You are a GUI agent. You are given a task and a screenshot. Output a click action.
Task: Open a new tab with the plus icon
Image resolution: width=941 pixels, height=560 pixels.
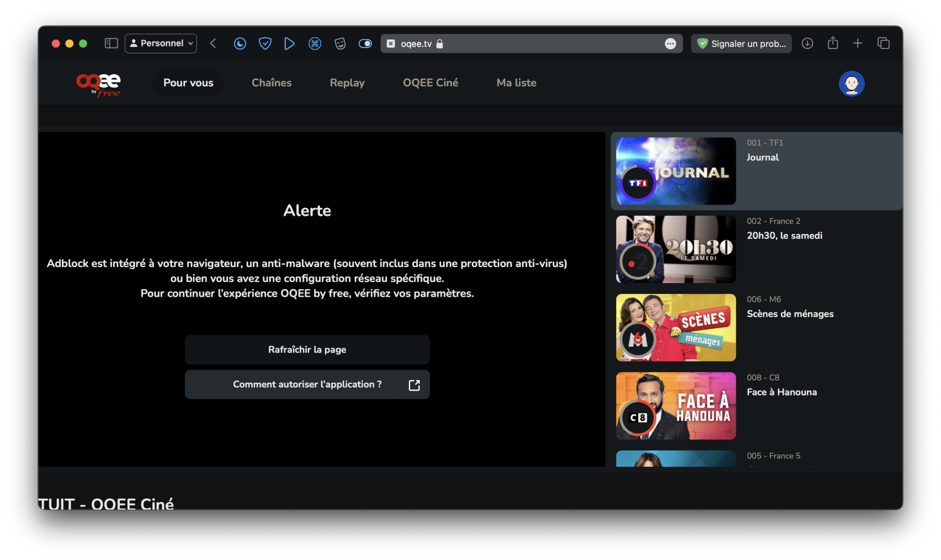click(x=858, y=43)
